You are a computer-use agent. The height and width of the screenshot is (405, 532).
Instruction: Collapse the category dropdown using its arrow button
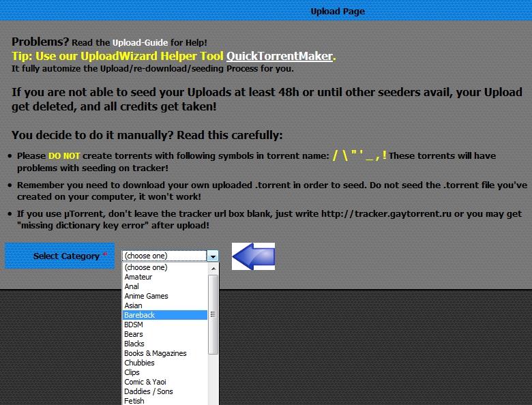pos(213,256)
